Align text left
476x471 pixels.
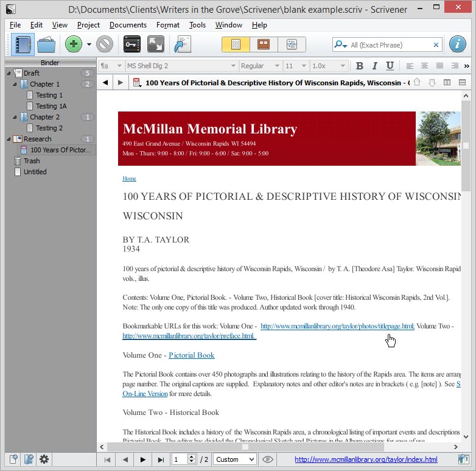[x=410, y=66]
